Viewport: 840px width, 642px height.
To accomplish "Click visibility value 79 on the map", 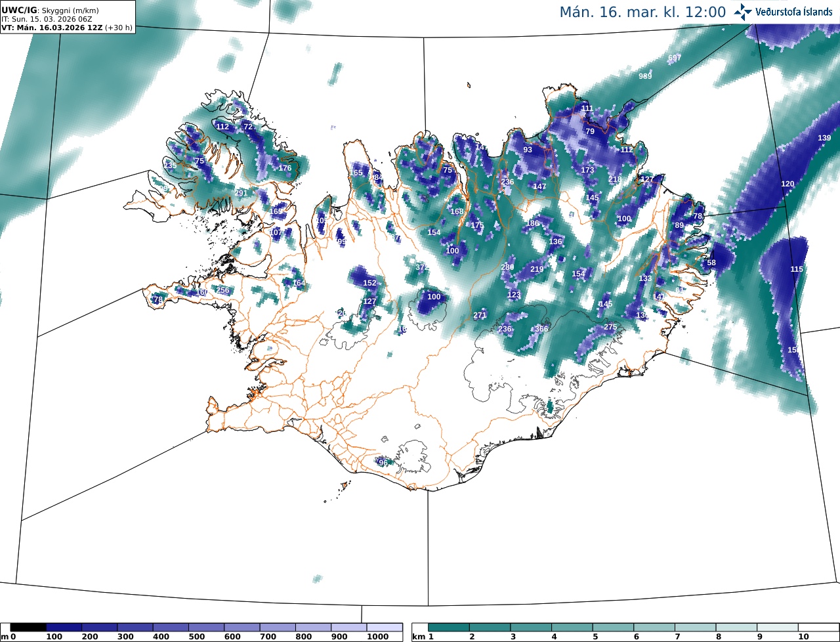I will point(590,131).
